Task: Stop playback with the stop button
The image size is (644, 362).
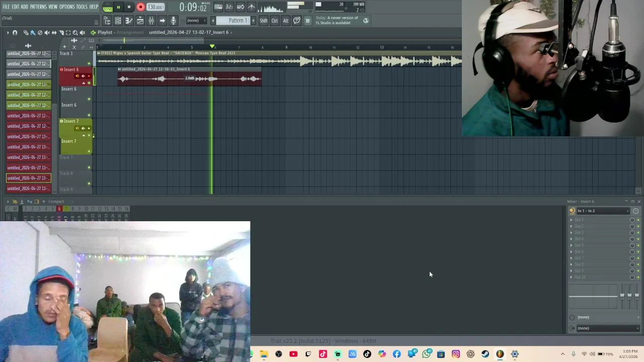Action: click(129, 7)
